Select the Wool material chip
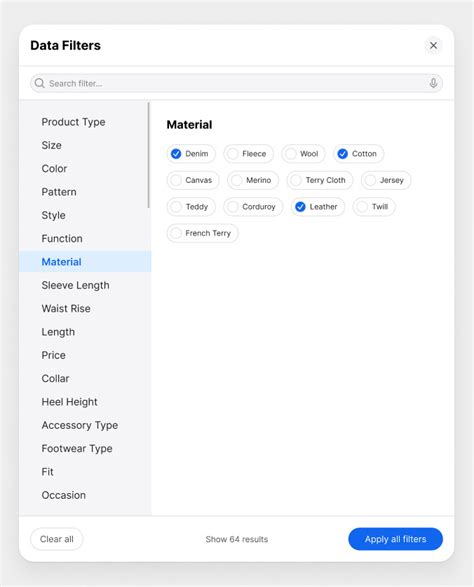 point(303,154)
